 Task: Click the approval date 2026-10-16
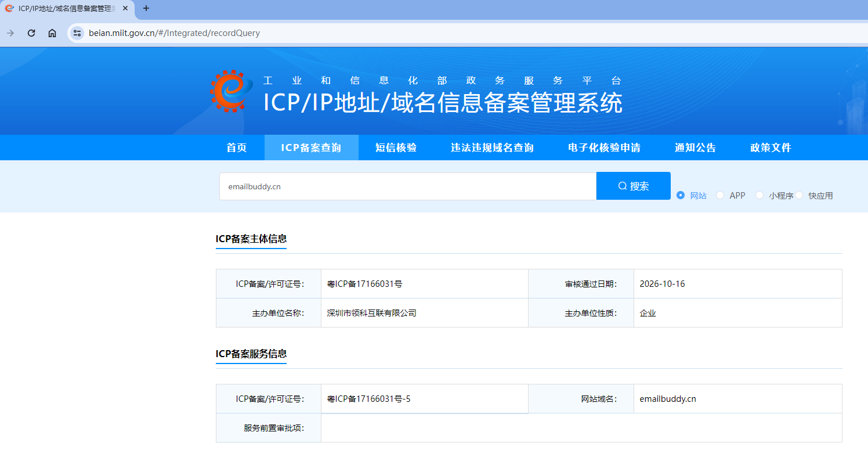(x=663, y=284)
